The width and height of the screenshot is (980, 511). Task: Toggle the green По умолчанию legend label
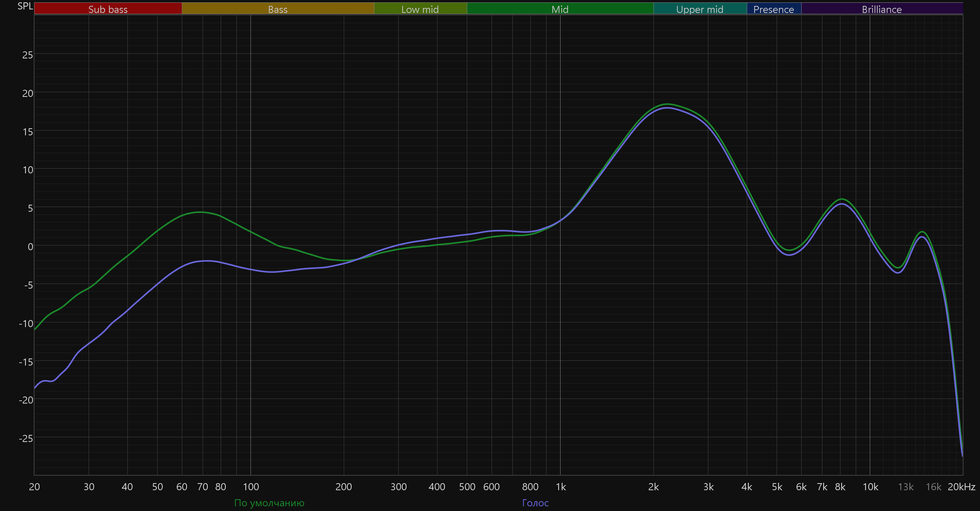pyautogui.click(x=269, y=503)
